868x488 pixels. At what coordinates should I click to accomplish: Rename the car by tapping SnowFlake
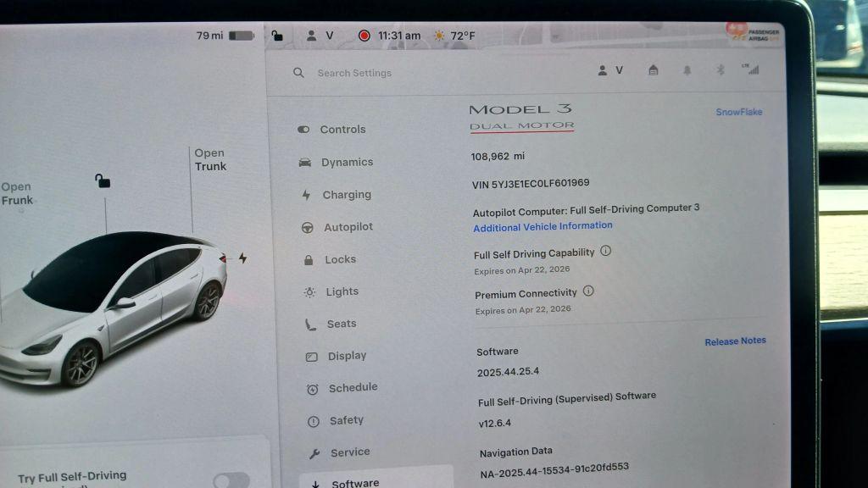(x=737, y=111)
